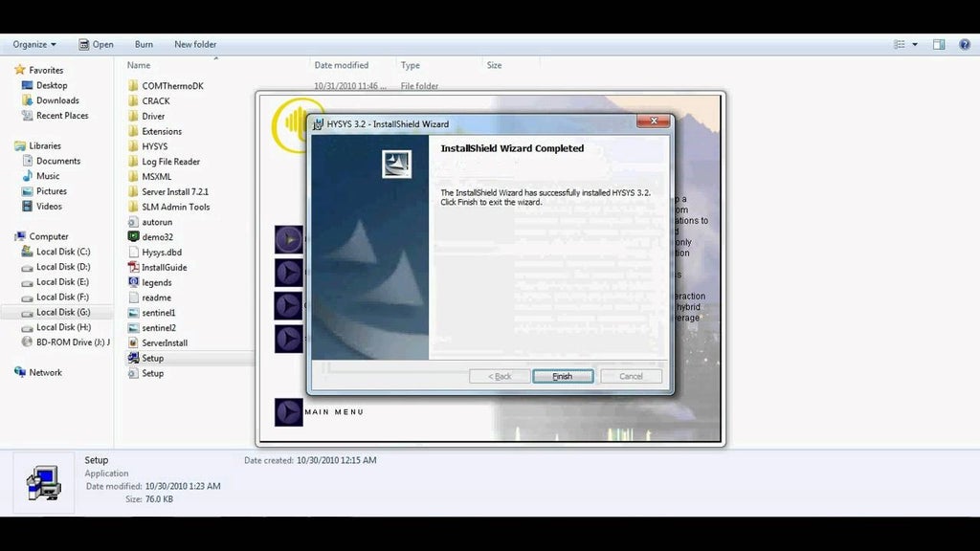The height and width of the screenshot is (551, 980).
Task: Select the CRACK folder icon
Action: (x=132, y=100)
